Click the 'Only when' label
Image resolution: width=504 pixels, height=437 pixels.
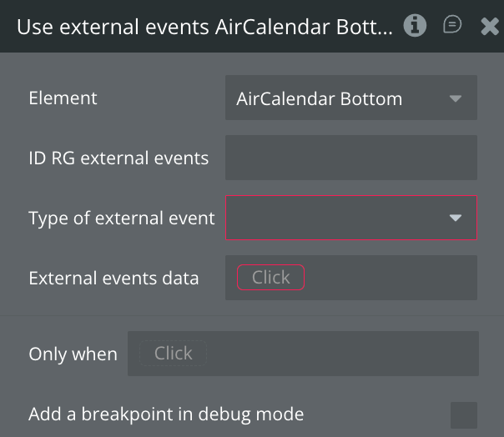pyautogui.click(x=73, y=354)
